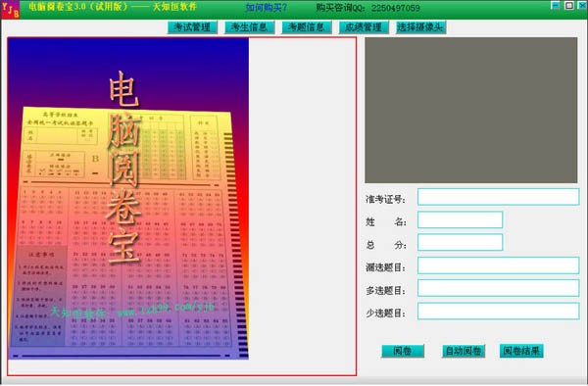Click the gray camera preview area
588x386 pixels.
point(471,110)
